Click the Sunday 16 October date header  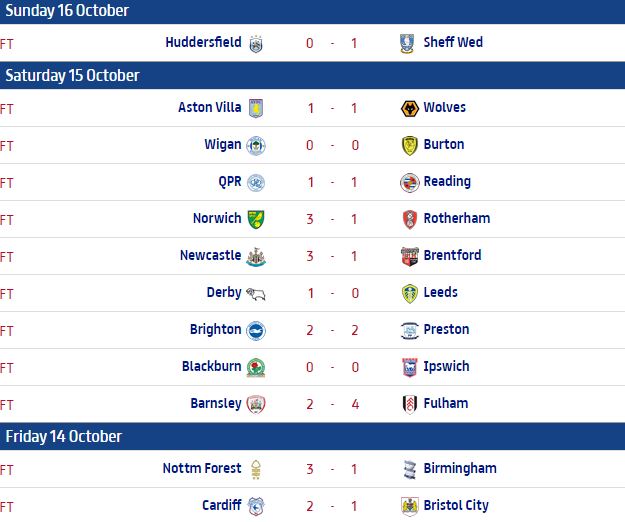click(67, 11)
